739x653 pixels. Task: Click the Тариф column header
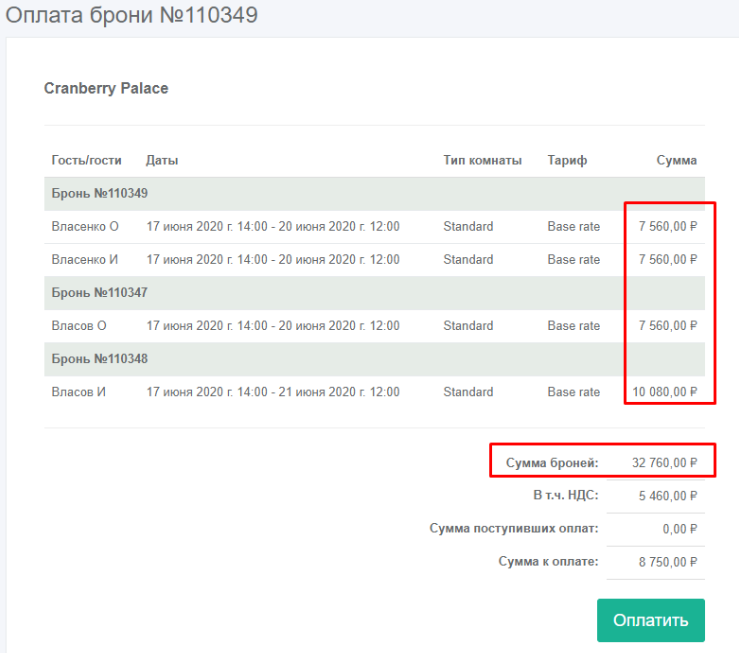point(567,160)
